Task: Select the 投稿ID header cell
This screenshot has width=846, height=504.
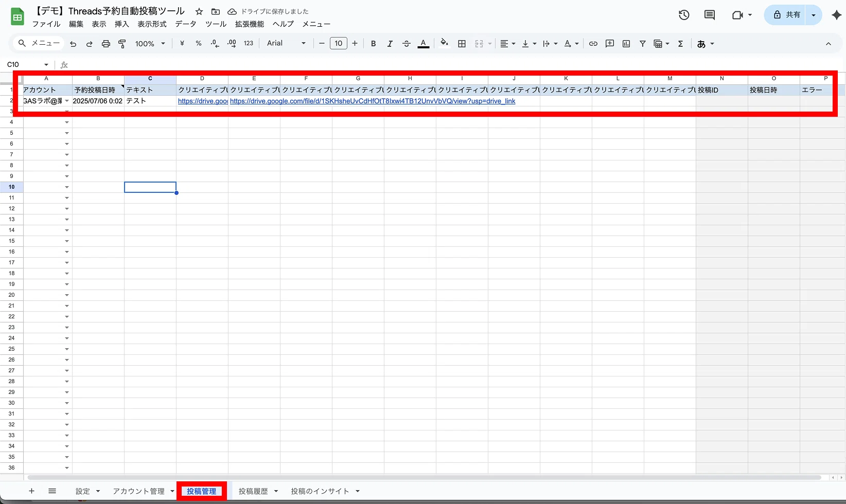Action: [x=722, y=90]
